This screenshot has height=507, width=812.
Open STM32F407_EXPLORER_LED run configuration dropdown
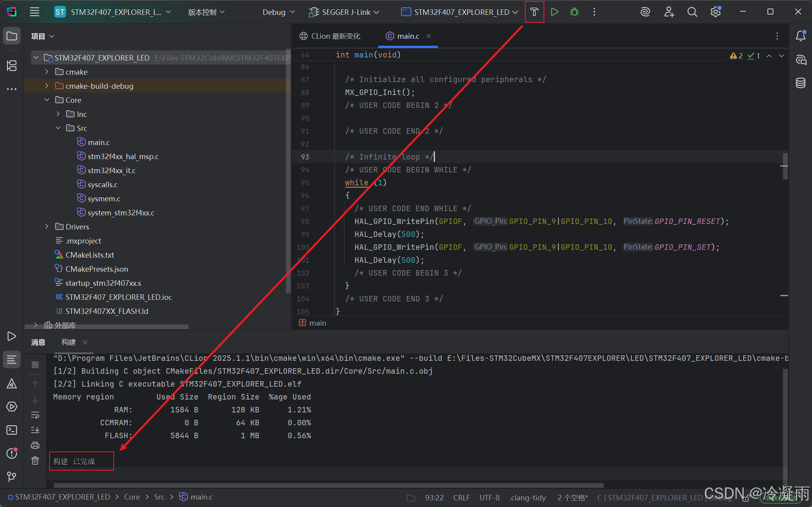460,12
